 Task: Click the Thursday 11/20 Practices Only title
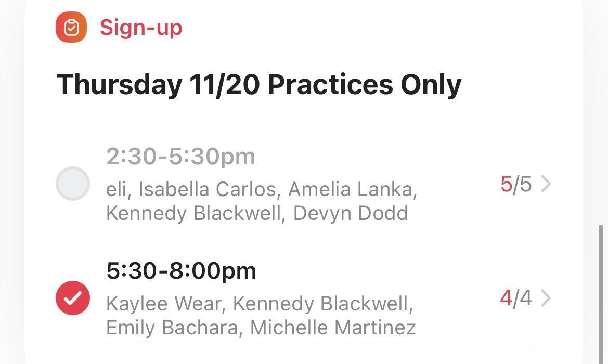click(x=259, y=85)
